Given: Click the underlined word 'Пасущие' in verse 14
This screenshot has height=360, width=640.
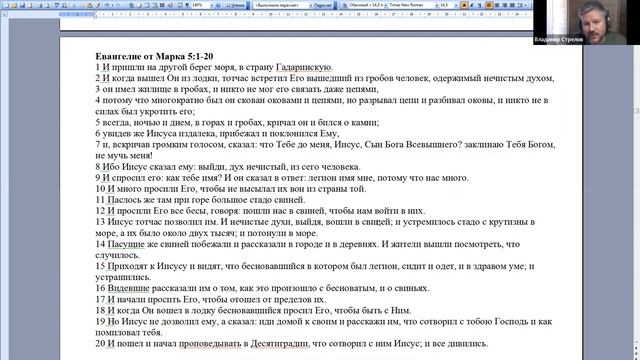Looking at the screenshot, I should point(126,244).
